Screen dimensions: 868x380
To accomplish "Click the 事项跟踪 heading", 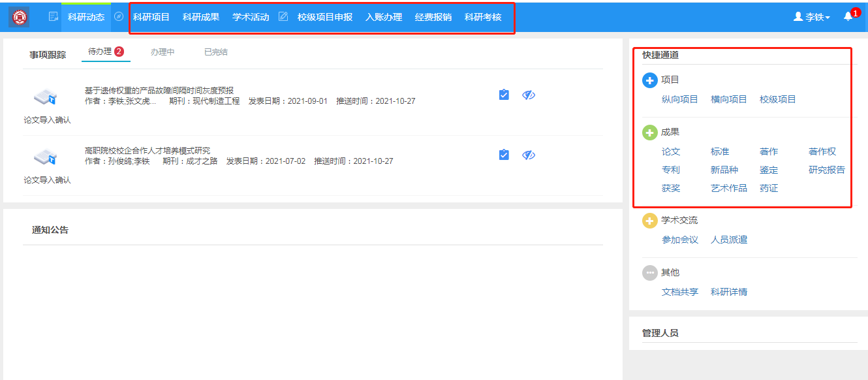I will (x=48, y=55).
